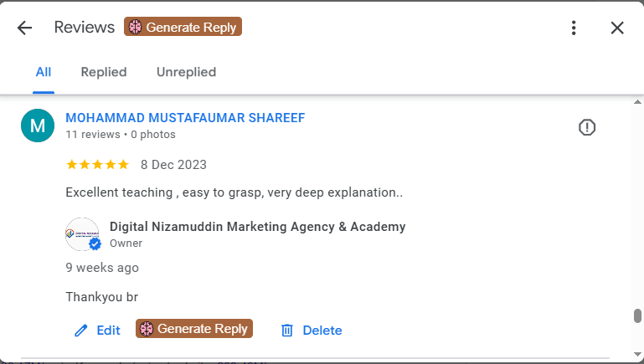644x364 pixels.
Task: Report the review via the exclamation icon
Action: pyautogui.click(x=587, y=127)
